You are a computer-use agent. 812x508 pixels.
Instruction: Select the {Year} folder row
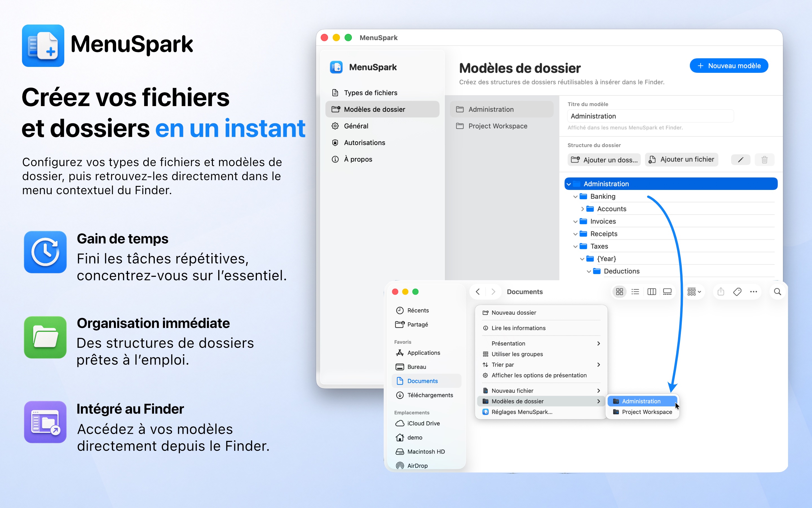pyautogui.click(x=671, y=259)
